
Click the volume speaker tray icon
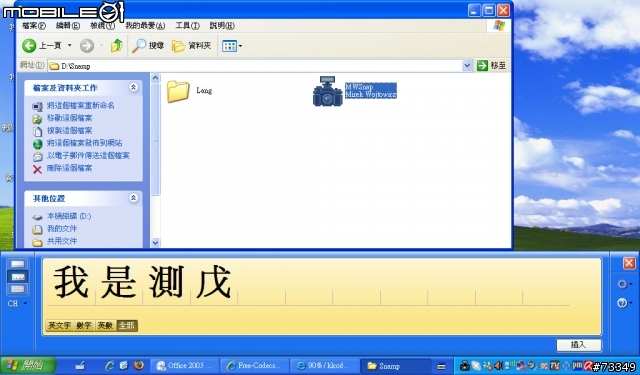pyautogui.click(x=498, y=366)
